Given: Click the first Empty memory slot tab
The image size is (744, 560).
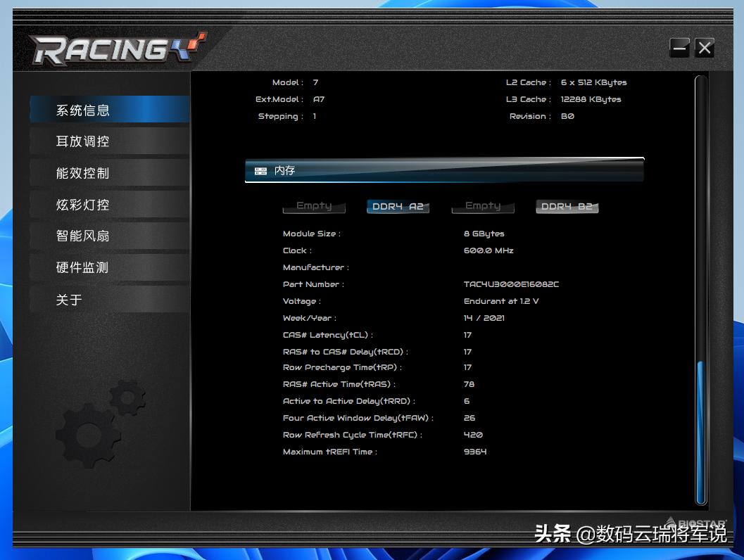Looking at the screenshot, I should click(x=314, y=206).
